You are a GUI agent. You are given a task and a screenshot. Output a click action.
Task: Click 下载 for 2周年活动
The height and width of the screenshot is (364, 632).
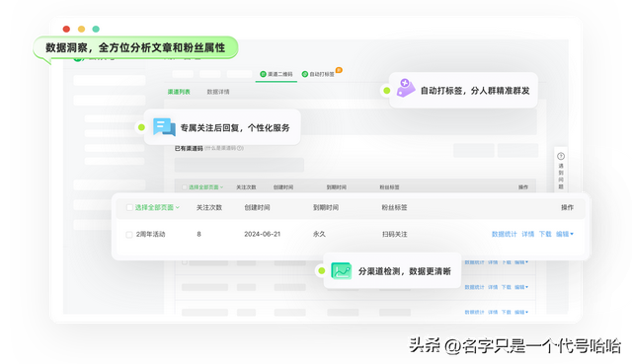(545, 234)
